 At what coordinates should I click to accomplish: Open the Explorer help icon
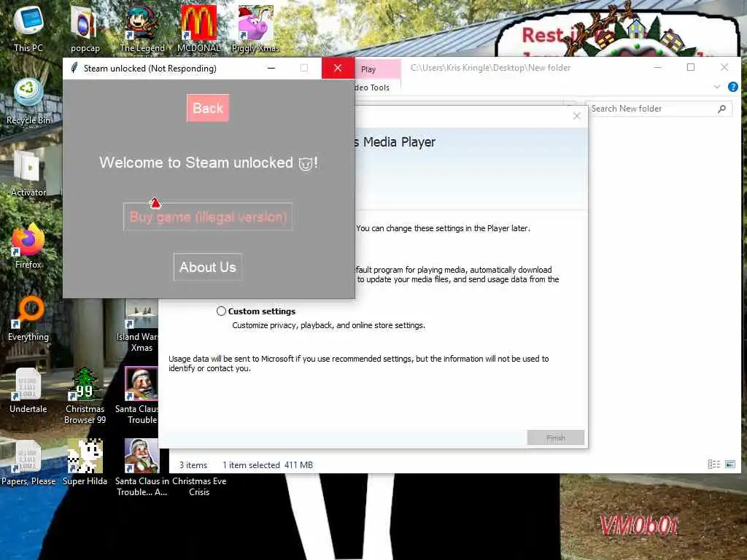pos(732,87)
